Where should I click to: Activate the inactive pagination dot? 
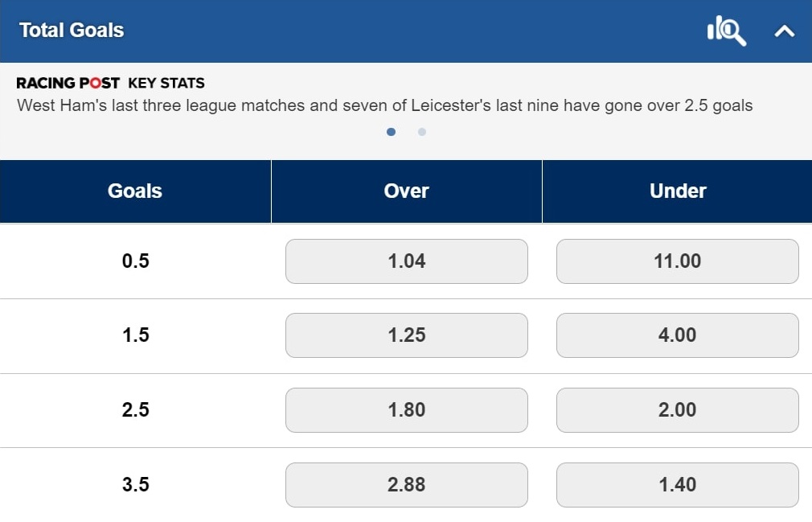(x=421, y=132)
